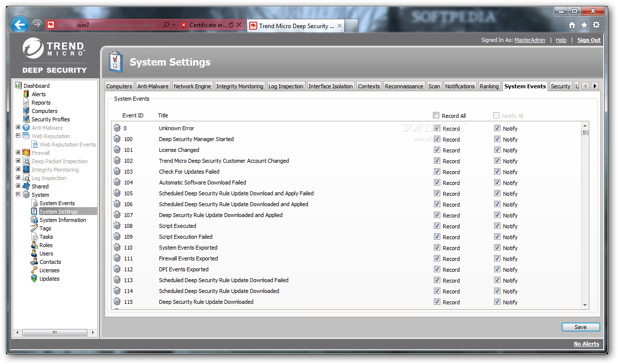The image size is (618, 364).
Task: Expand the Anti-Malware tree node
Action: point(18,127)
